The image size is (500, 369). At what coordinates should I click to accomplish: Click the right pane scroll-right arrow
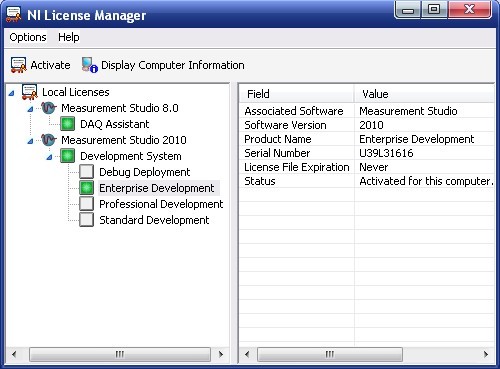(x=486, y=354)
